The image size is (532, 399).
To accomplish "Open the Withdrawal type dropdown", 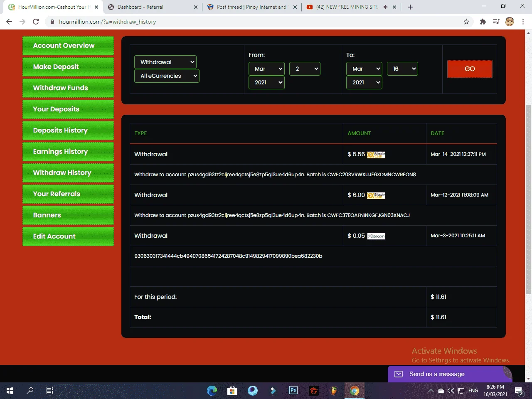I will 165,62.
